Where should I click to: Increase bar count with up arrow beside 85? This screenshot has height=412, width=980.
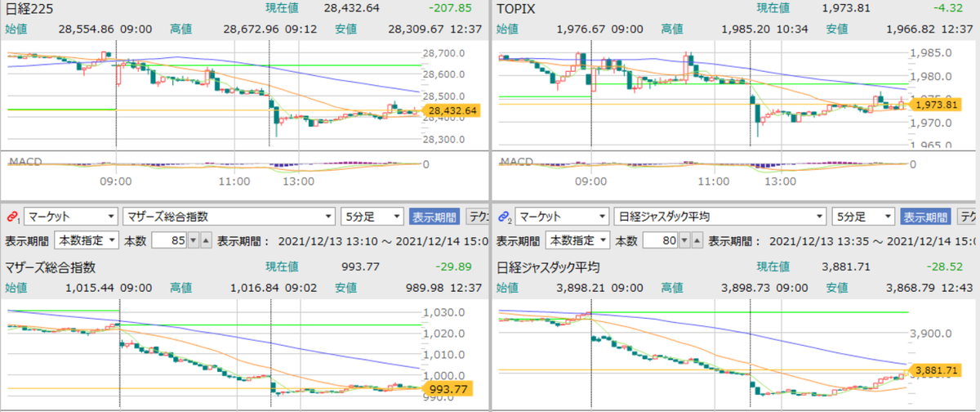pos(206,241)
